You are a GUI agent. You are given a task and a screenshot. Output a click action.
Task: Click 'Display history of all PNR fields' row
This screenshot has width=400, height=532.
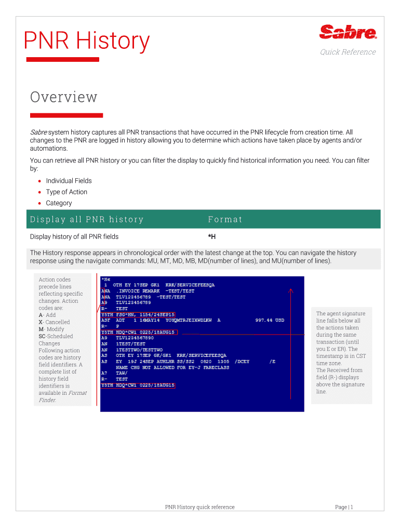pyautogui.click(x=74, y=237)
